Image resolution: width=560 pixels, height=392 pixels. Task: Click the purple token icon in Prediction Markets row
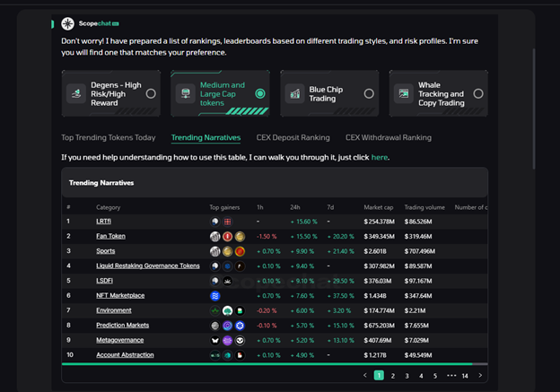point(227,326)
